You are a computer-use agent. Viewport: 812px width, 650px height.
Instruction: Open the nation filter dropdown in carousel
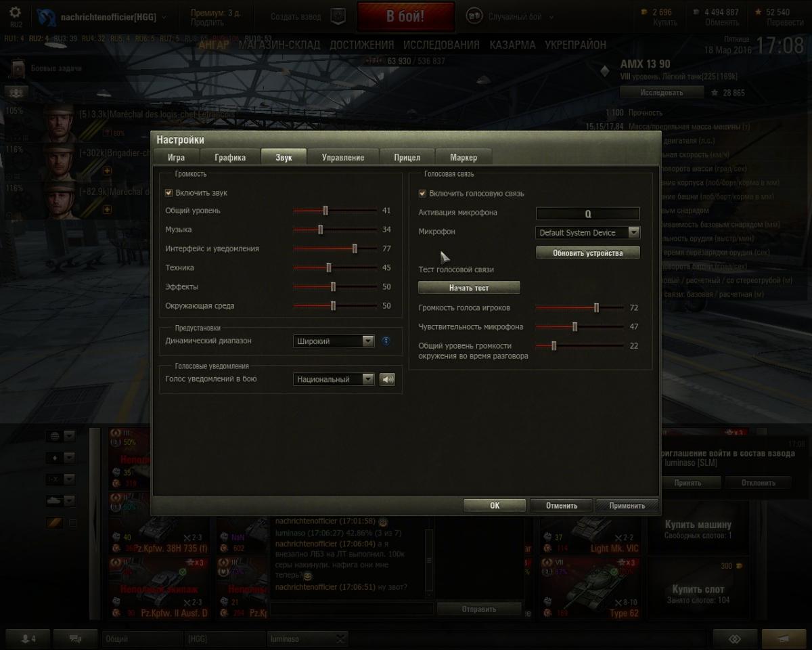60,435
